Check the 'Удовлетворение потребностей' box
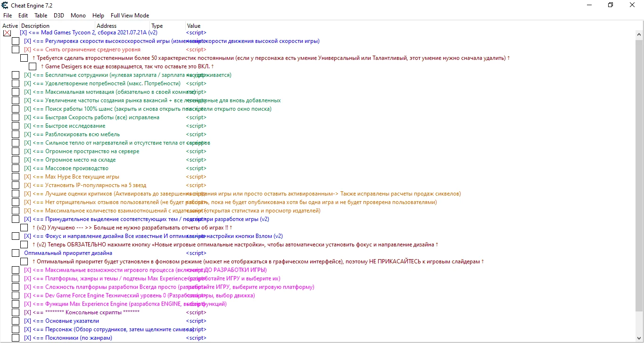The height and width of the screenshot is (343, 644). pyautogui.click(x=16, y=84)
